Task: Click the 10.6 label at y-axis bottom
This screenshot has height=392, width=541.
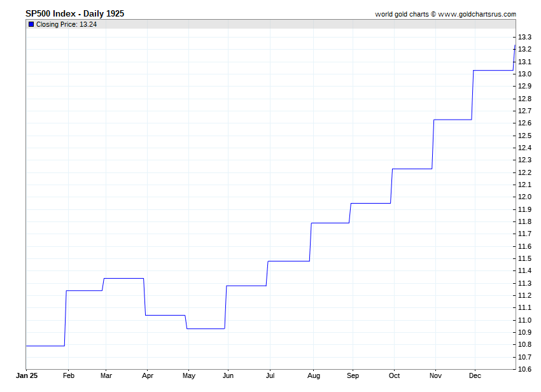Action: pyautogui.click(x=524, y=369)
